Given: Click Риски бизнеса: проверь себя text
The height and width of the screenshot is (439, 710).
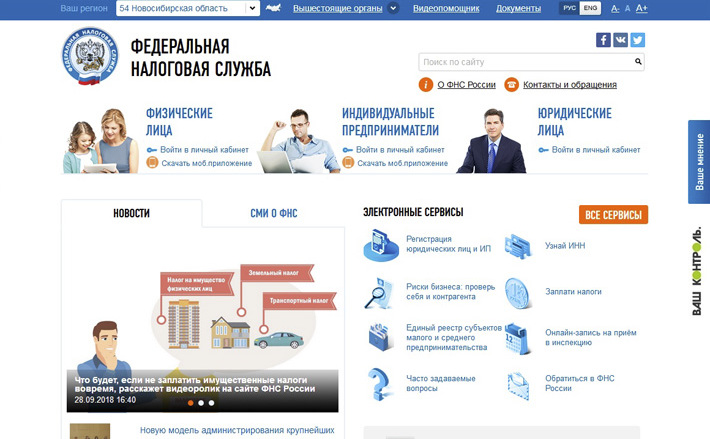Looking at the screenshot, I should pyautogui.click(x=451, y=292).
